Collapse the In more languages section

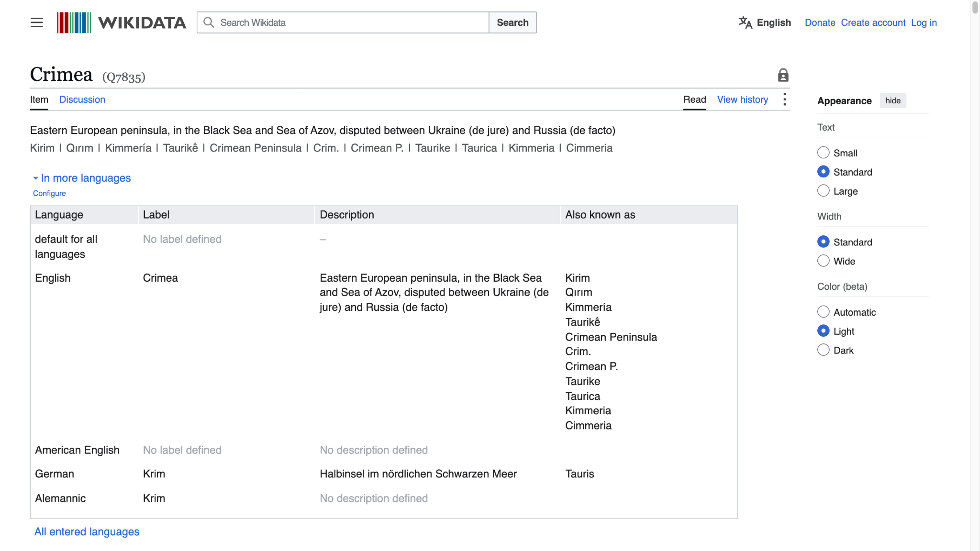[x=81, y=178]
